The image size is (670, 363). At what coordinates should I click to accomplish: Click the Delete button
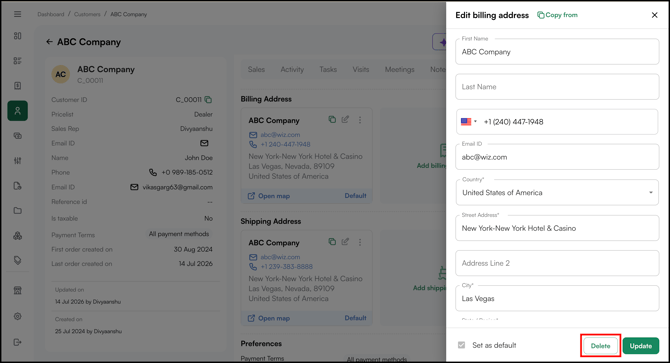coord(600,346)
